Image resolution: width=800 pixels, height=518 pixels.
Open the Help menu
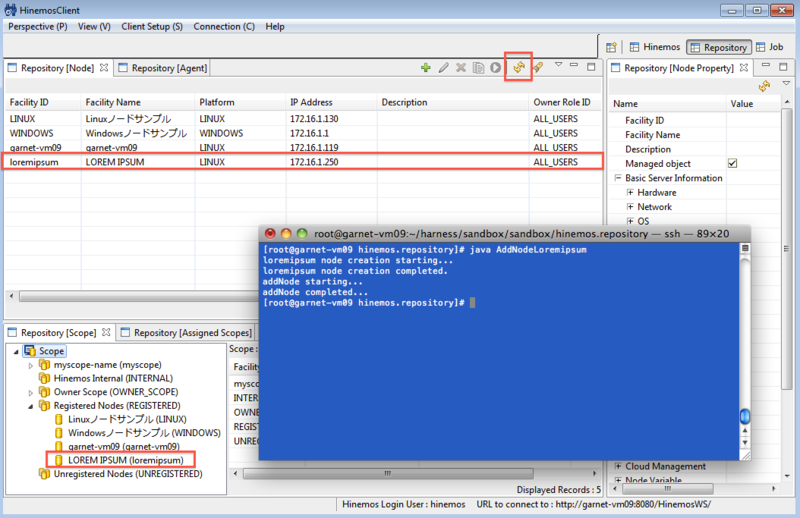coord(275,27)
